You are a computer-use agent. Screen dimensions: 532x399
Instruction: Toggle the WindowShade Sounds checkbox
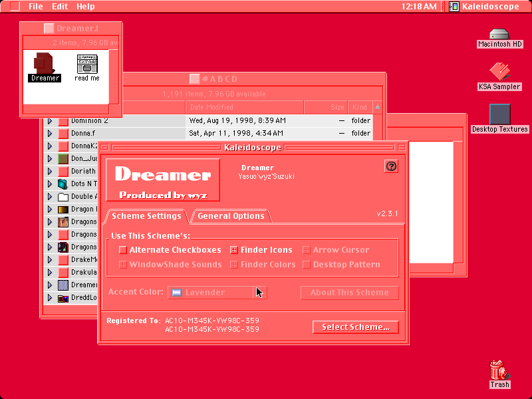[123, 265]
